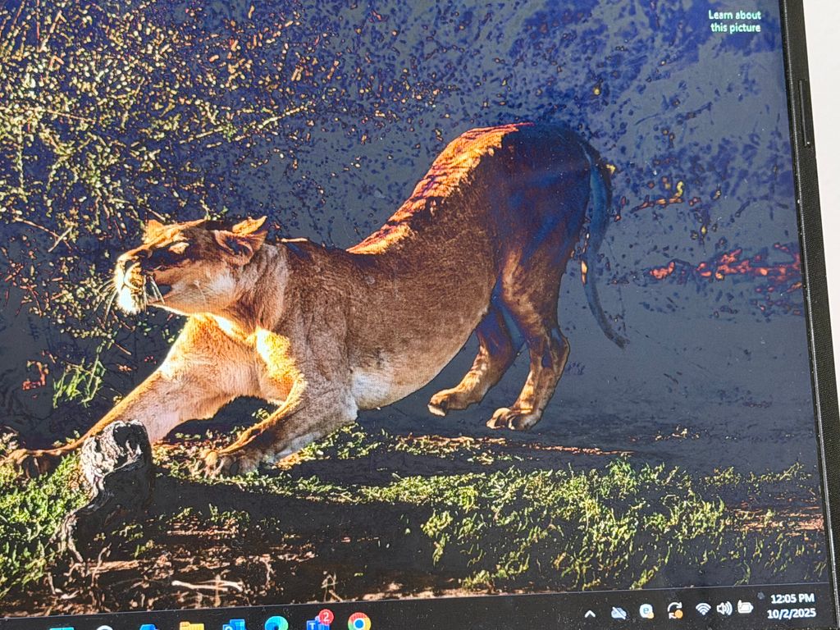The height and width of the screenshot is (630, 840).
Task: Click the 12:05 PM clock
Action: tap(791, 599)
